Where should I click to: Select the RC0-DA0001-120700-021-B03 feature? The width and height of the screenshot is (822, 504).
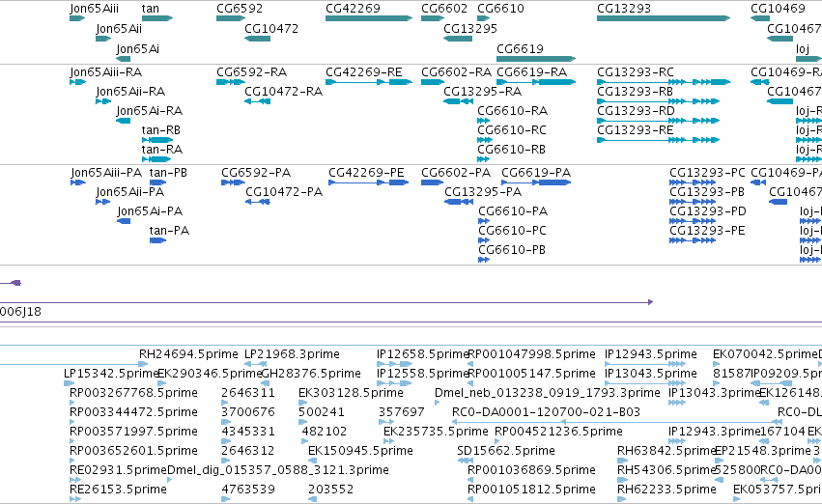click(547, 413)
